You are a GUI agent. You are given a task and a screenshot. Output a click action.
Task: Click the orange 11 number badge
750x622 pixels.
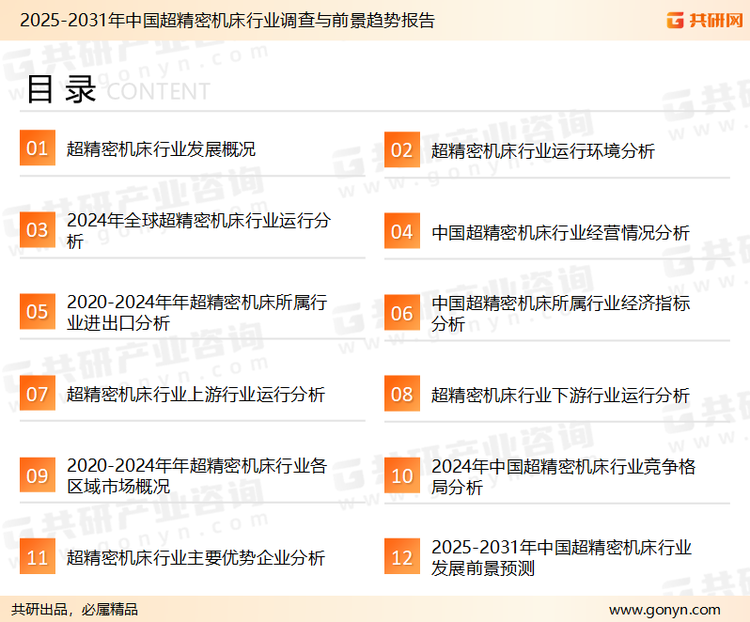coord(37,556)
